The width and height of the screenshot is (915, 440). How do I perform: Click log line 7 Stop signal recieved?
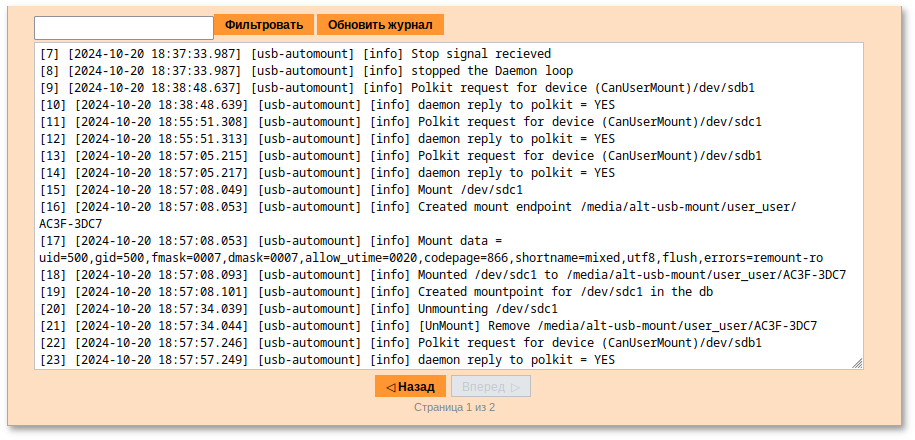pyautogui.click(x=295, y=54)
